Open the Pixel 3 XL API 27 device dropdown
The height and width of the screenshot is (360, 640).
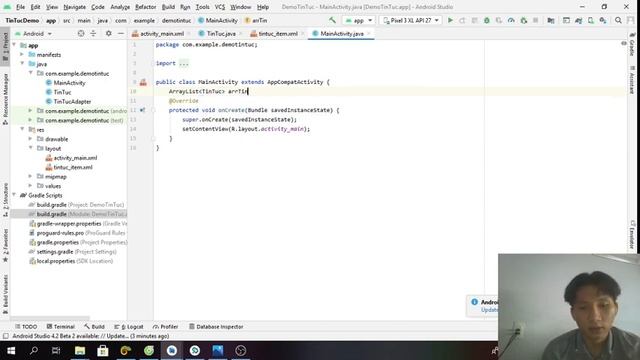pyautogui.click(x=411, y=20)
